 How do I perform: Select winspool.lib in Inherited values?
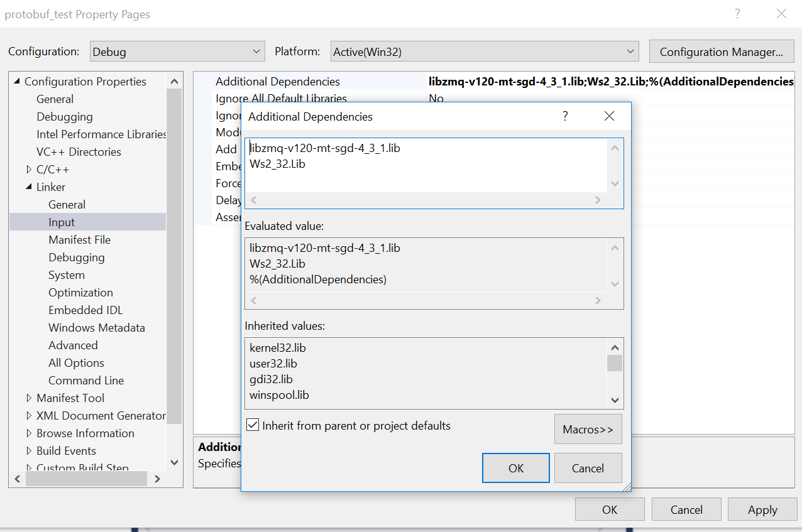click(279, 395)
